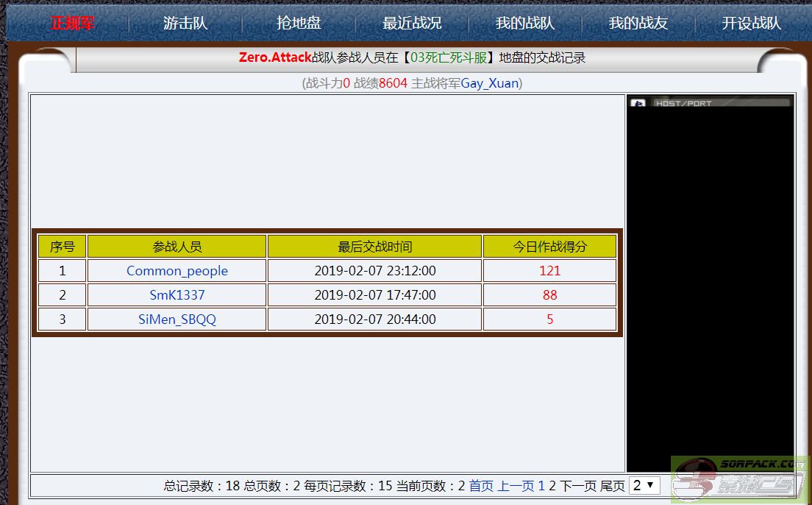The height and width of the screenshot is (505, 812).
Task: Open player Common_people link
Action: [x=177, y=271]
